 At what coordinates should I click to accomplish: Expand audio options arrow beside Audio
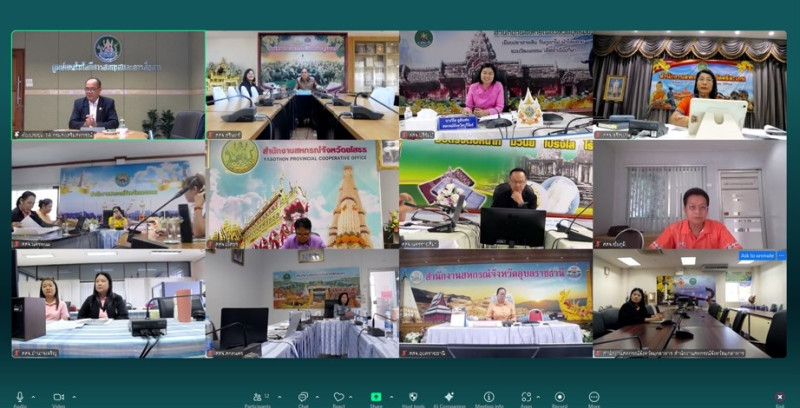(33, 396)
